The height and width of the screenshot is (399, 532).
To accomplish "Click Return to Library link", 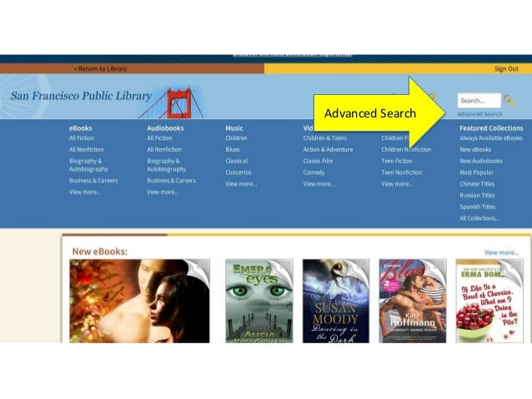I will click(100, 69).
